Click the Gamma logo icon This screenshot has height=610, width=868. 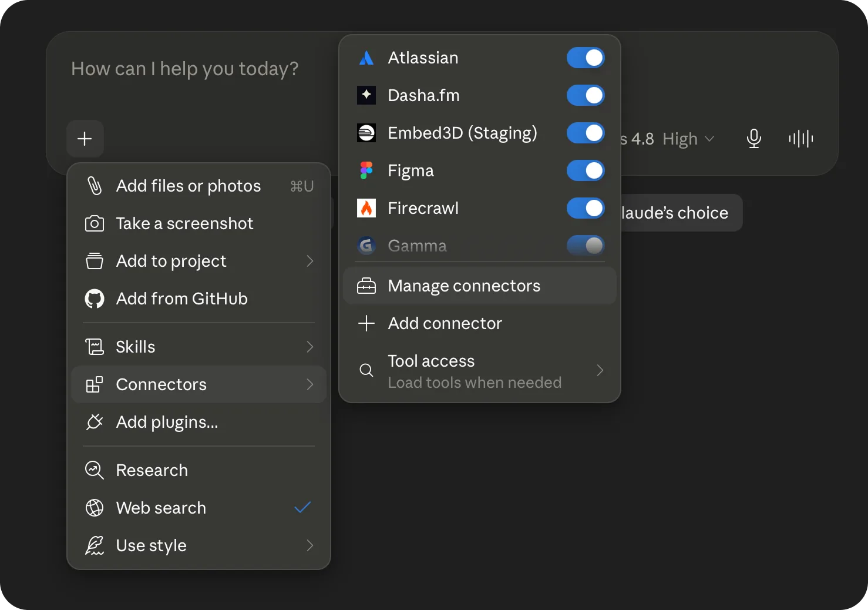tap(366, 246)
